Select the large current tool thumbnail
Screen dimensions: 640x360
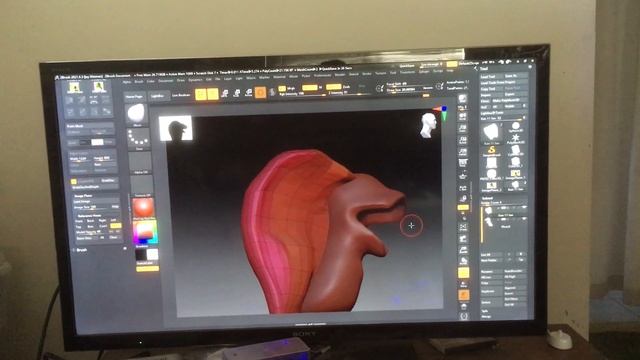coord(492,132)
